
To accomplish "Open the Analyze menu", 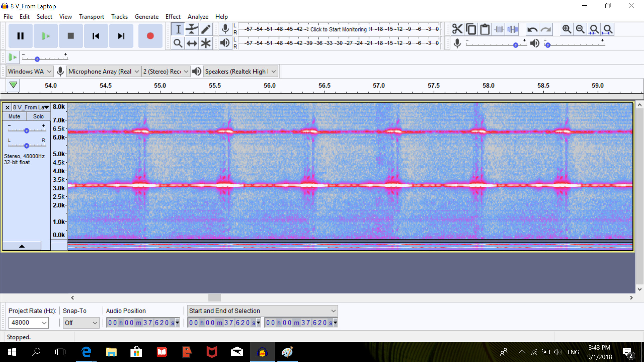I will coord(198,16).
